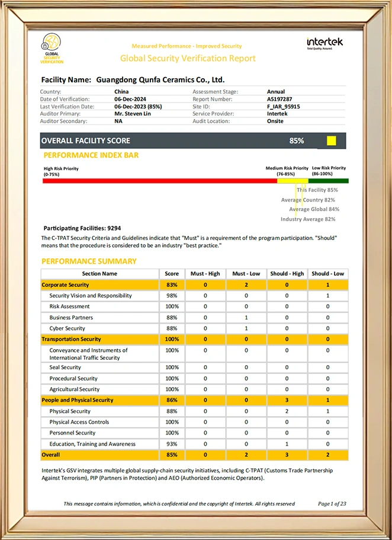Viewport: 392px width, 540px height.
Task: Click the red High Risk bar segment
Action: point(159,181)
